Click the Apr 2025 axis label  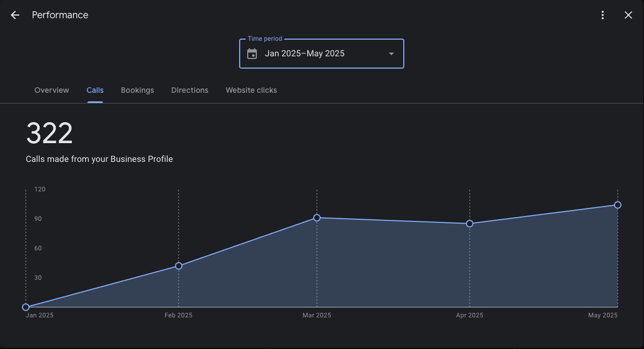pos(470,315)
